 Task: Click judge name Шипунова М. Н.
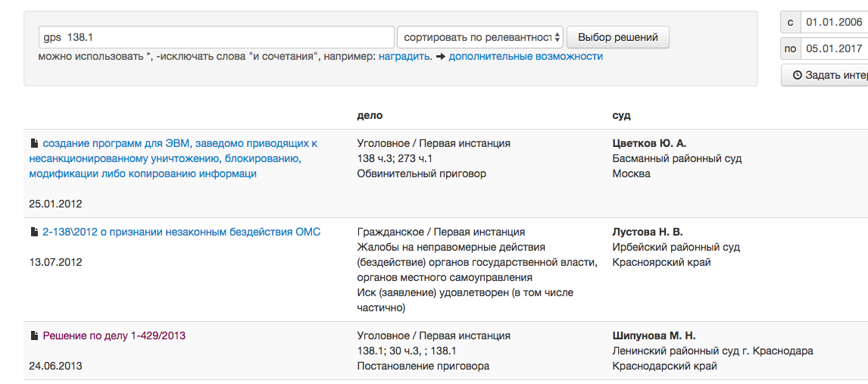tap(654, 336)
